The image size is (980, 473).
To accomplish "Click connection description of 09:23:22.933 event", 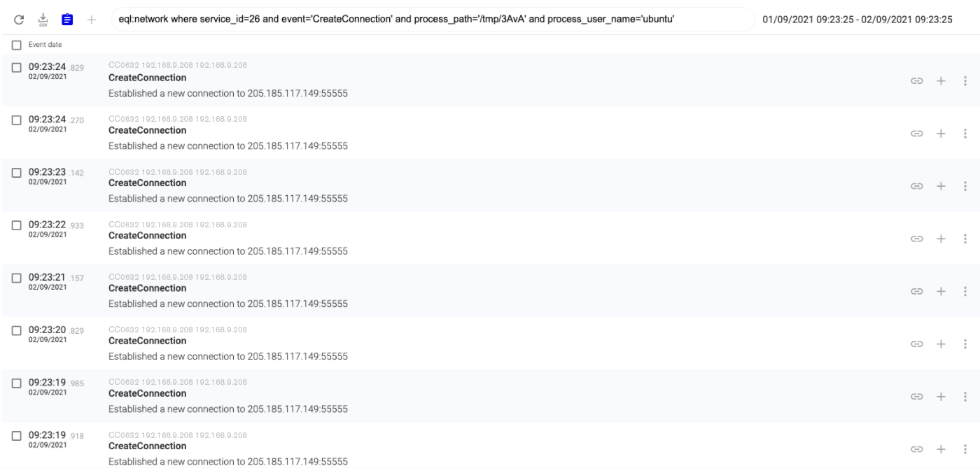I will [x=228, y=250].
